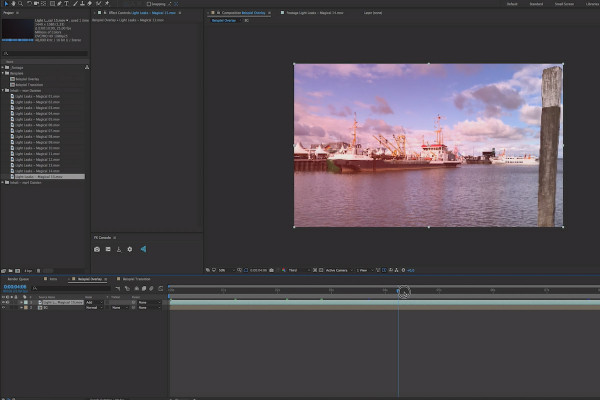Select the Puppet Pin tool

pyautogui.click(x=107, y=3)
